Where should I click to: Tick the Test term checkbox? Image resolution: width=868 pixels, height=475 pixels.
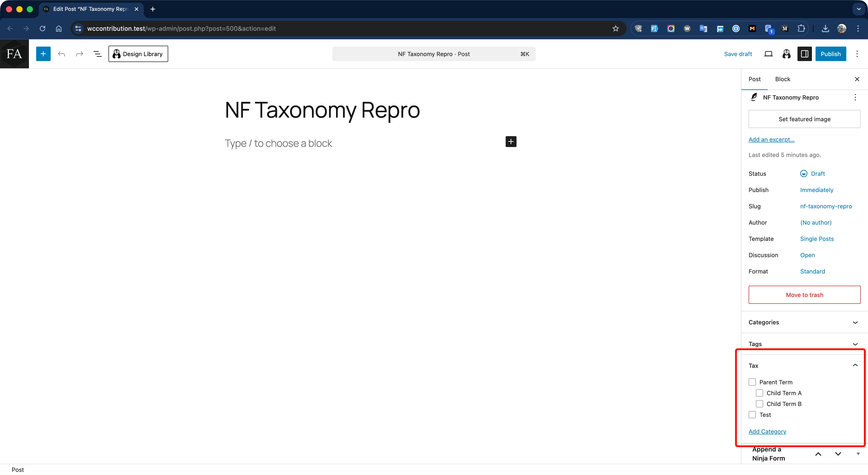[x=752, y=415]
